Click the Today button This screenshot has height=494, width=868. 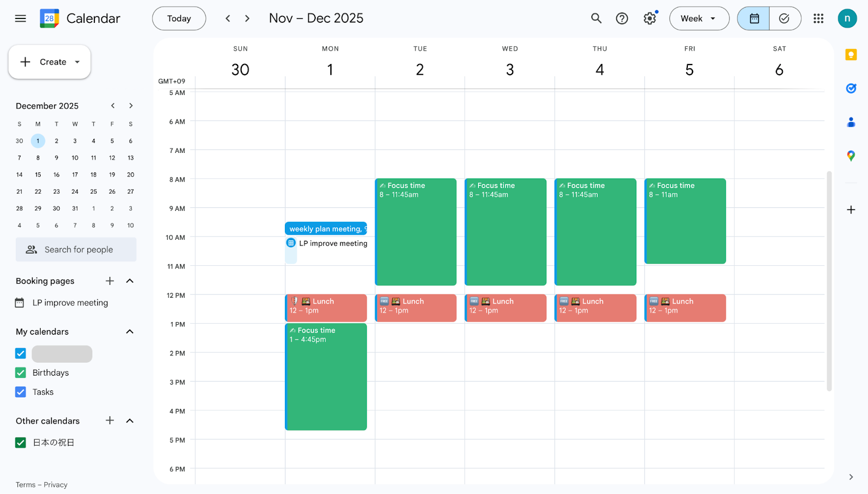point(179,18)
